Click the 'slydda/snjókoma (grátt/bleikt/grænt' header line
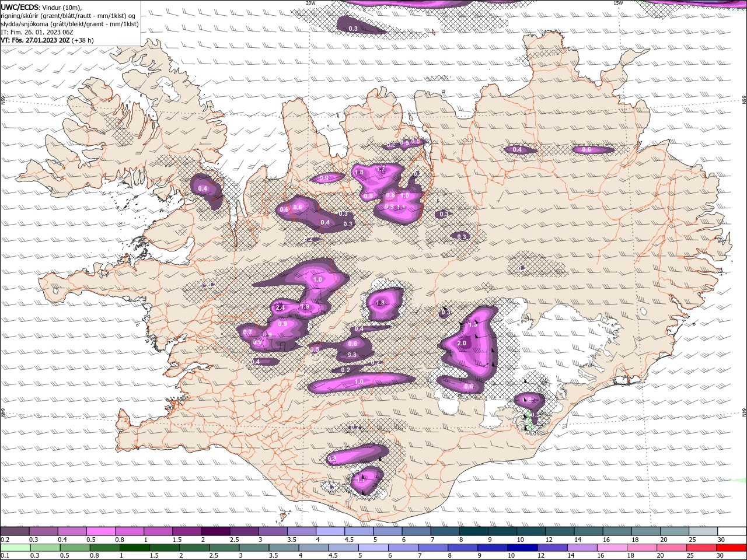 click(x=70, y=24)
